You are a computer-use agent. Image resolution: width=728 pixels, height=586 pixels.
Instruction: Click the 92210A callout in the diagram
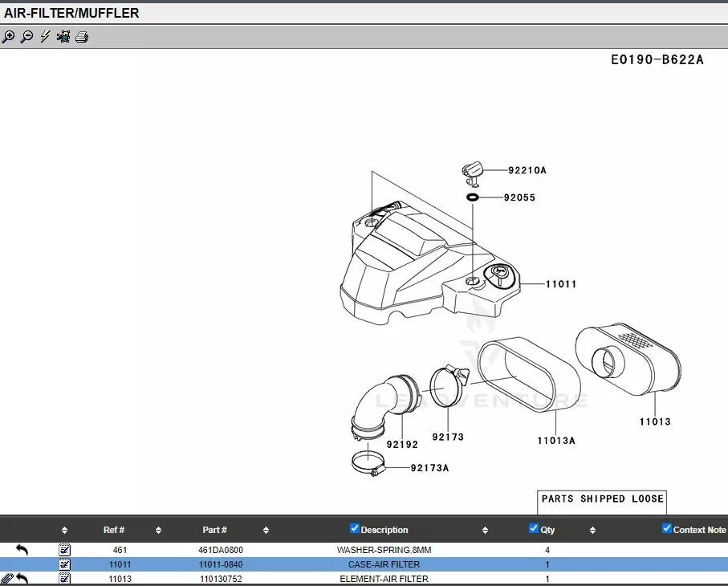pos(527,170)
